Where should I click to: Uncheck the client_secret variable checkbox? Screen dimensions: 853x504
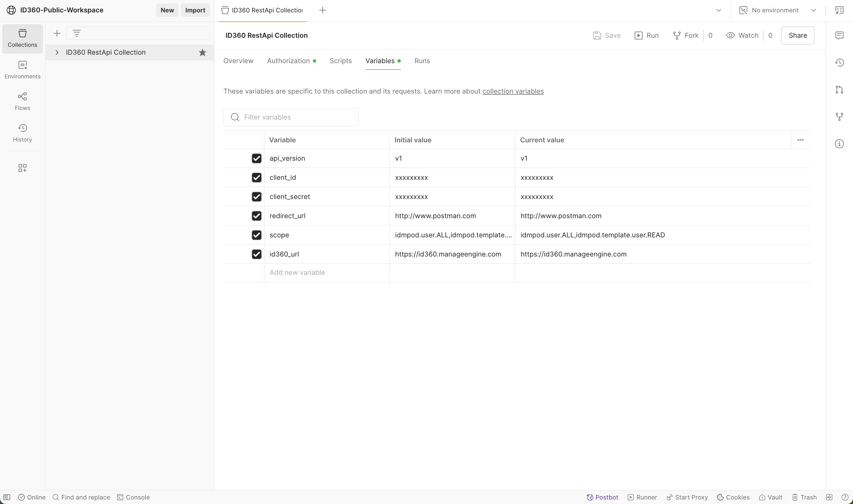point(257,197)
